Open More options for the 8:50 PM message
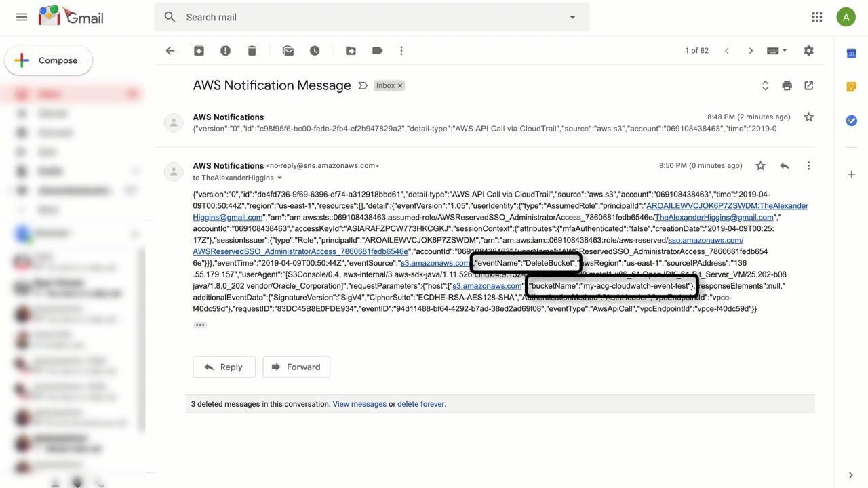The width and height of the screenshot is (868, 488). tap(808, 166)
